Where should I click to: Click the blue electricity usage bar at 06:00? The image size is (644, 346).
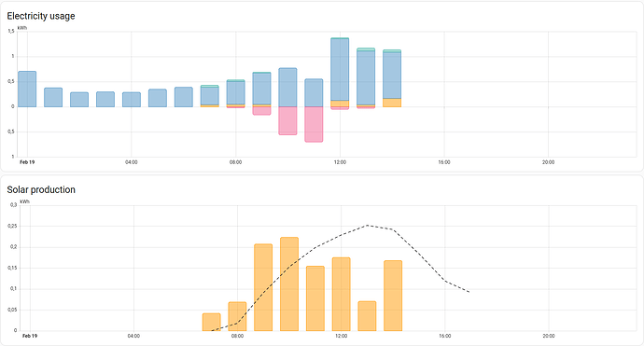pos(184,97)
